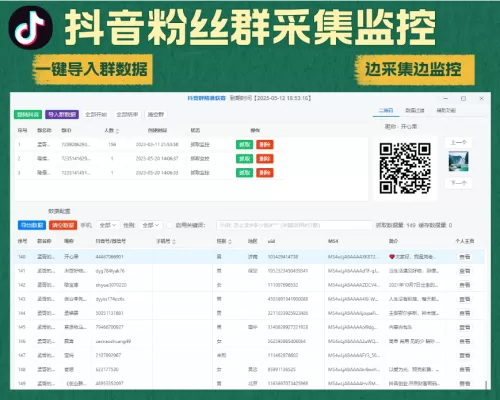Sort group table by 人数 column arrows

117,131
